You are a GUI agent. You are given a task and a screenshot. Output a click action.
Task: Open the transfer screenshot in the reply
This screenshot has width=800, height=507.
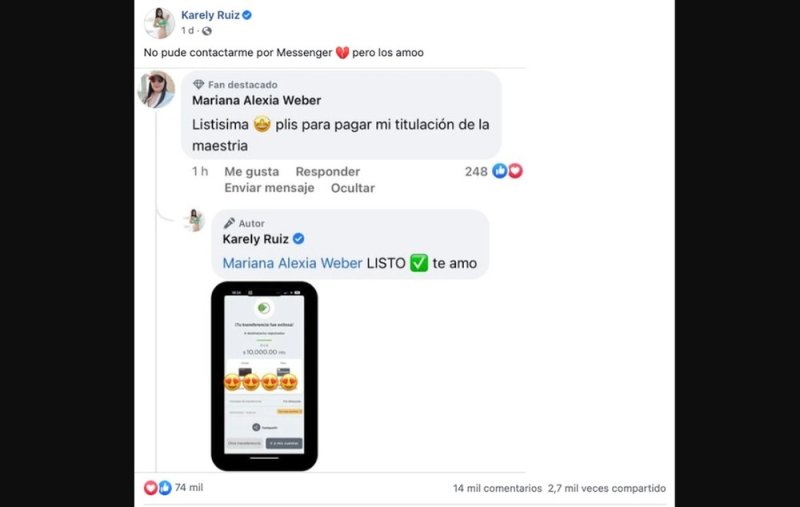click(x=264, y=376)
